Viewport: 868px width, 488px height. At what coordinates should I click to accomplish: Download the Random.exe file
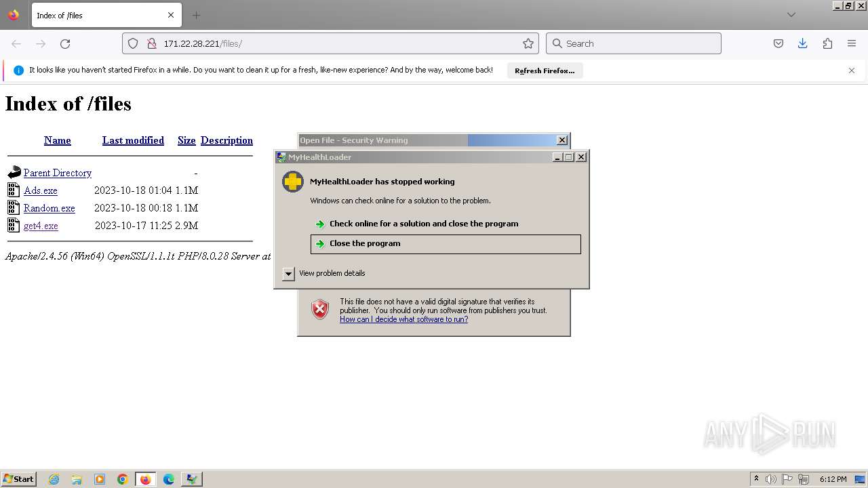[50, 208]
